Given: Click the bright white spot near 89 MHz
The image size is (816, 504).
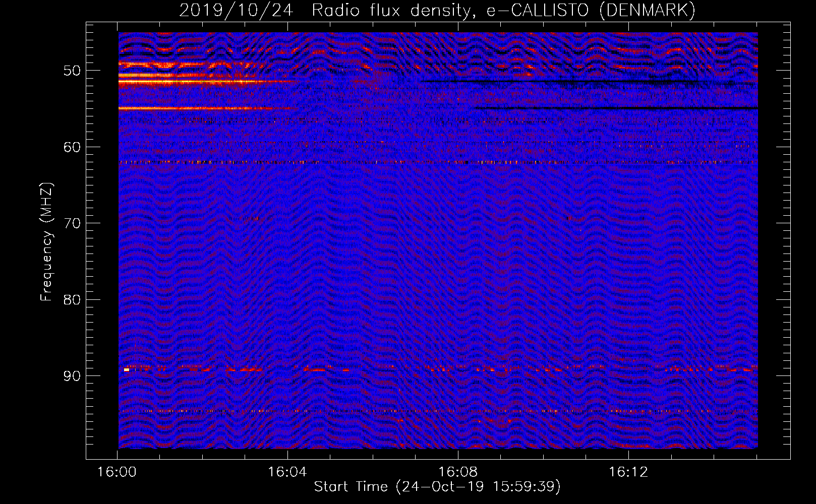Looking at the screenshot, I should click(127, 370).
